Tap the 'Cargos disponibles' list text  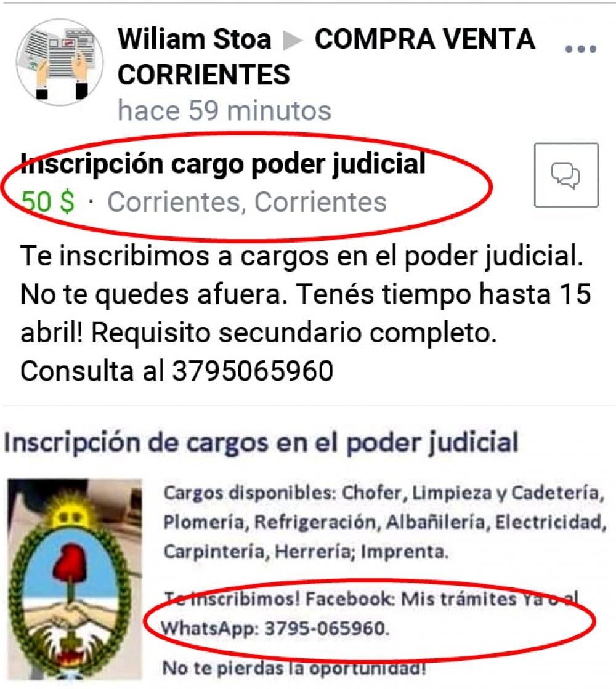click(385, 522)
